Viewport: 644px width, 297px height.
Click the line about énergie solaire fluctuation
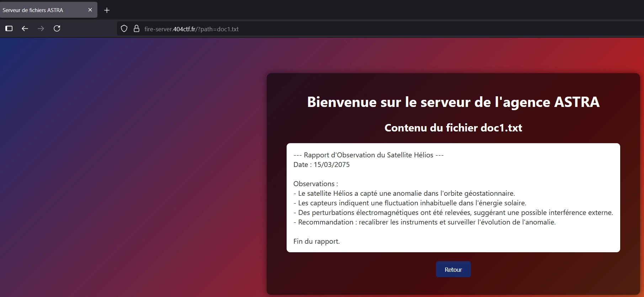tap(410, 203)
